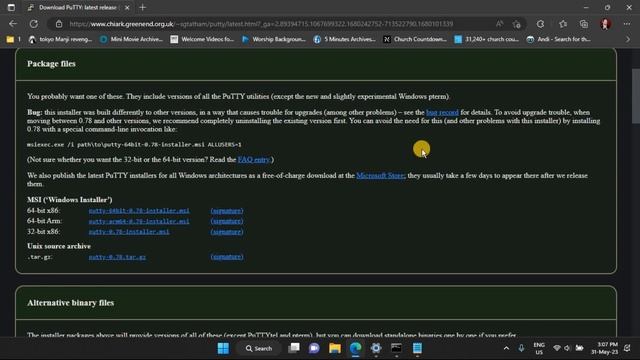The width and height of the screenshot is (640, 360).
Task: Expand the bookmarks overflow chevron
Action: [x=628, y=39]
